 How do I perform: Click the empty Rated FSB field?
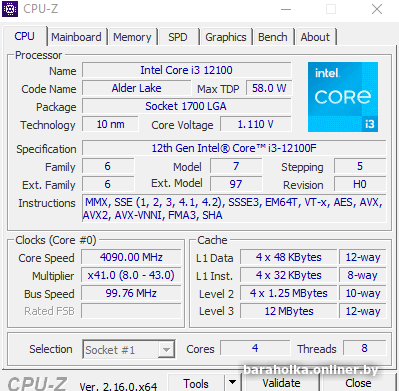tap(131, 311)
